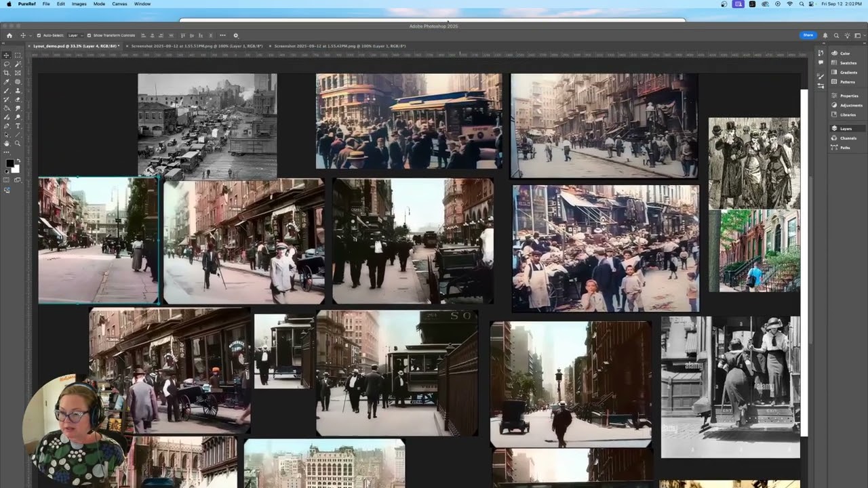The width and height of the screenshot is (868, 488).
Task: Select the Zoom tool
Action: 18,143
